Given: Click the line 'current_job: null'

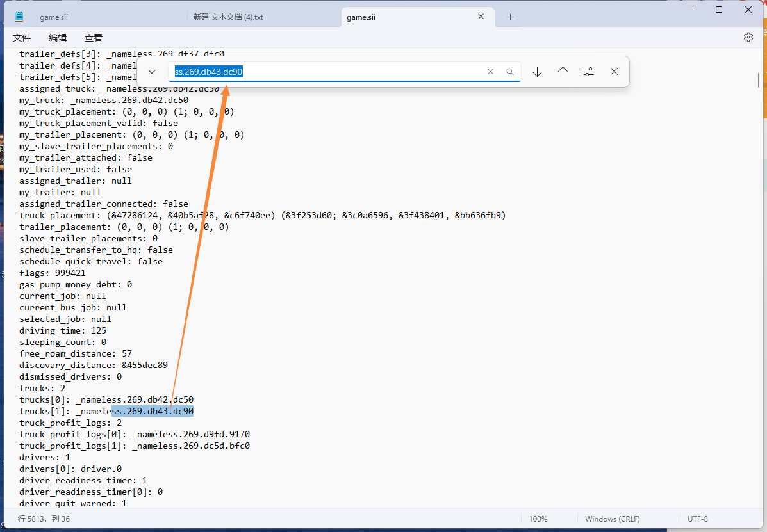Looking at the screenshot, I should (63, 296).
